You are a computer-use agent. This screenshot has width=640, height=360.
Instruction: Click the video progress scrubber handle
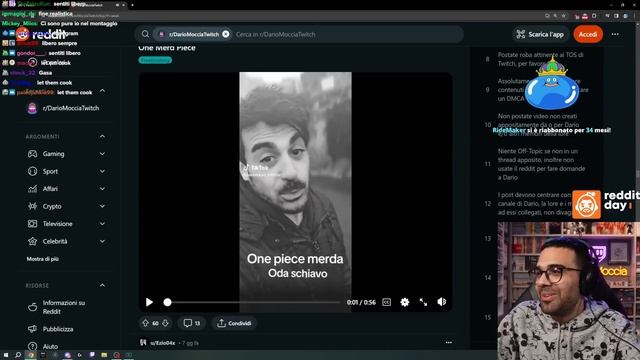[x=167, y=302]
